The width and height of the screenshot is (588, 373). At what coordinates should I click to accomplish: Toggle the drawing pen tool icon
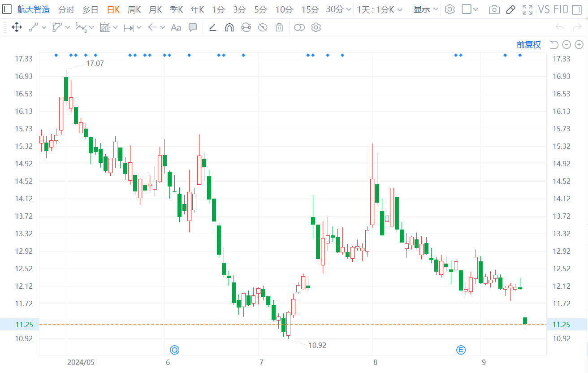[x=510, y=9]
